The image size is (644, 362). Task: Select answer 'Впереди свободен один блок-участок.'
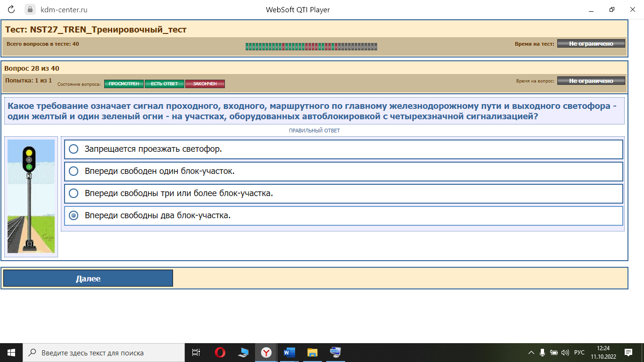[x=343, y=171]
